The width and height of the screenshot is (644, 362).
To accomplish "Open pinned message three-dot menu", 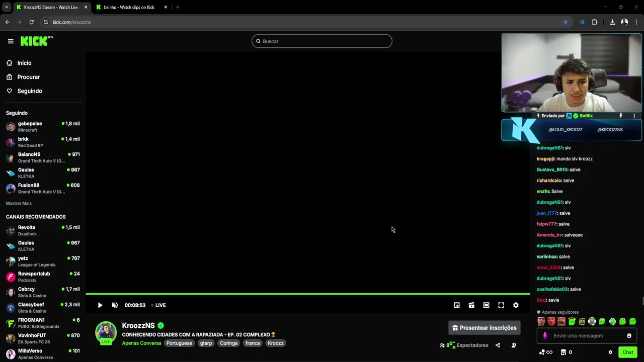I will [x=634, y=116].
